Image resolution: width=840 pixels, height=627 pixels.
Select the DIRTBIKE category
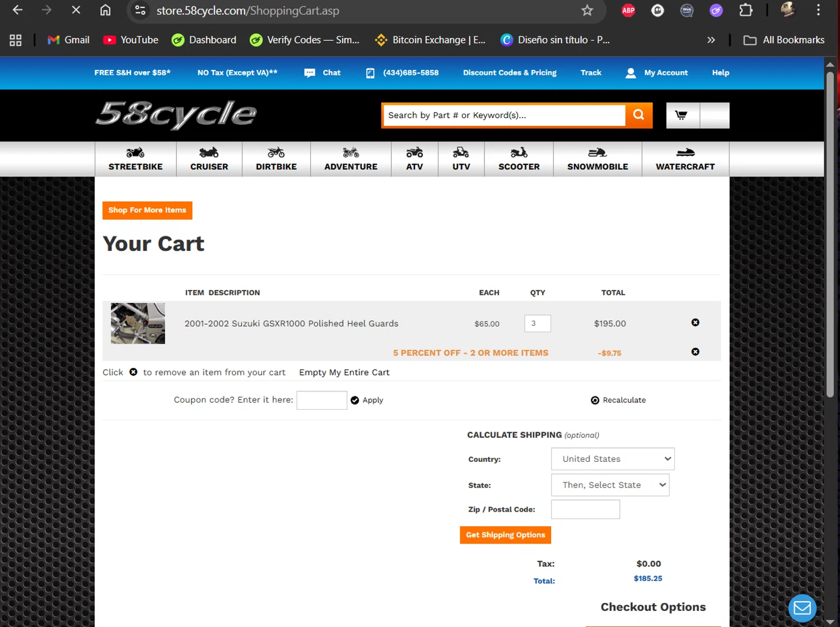tap(277, 159)
